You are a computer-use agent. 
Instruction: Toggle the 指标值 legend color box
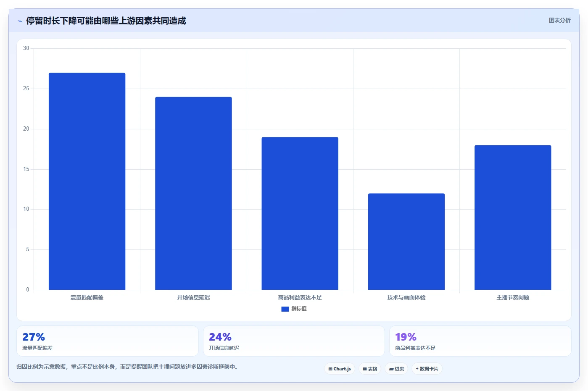[285, 309]
